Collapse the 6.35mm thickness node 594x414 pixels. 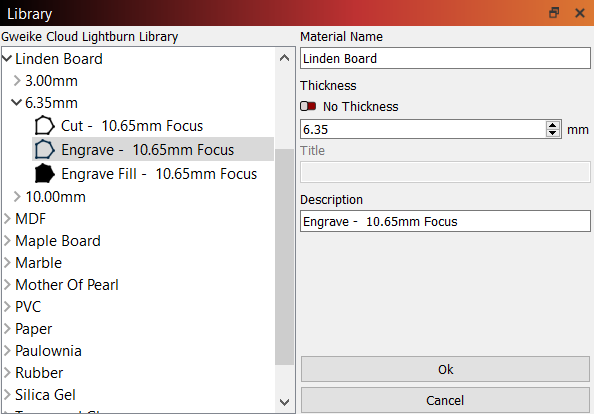(x=16, y=102)
